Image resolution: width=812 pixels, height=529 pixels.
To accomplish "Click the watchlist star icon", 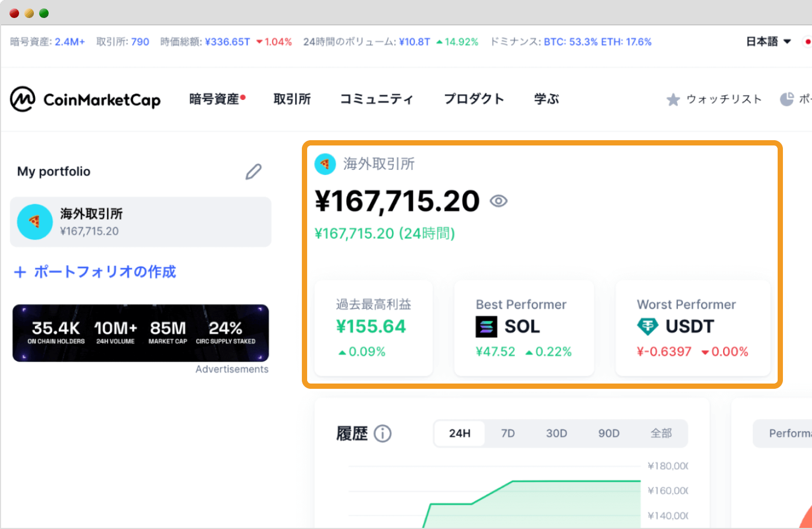I will [x=673, y=99].
